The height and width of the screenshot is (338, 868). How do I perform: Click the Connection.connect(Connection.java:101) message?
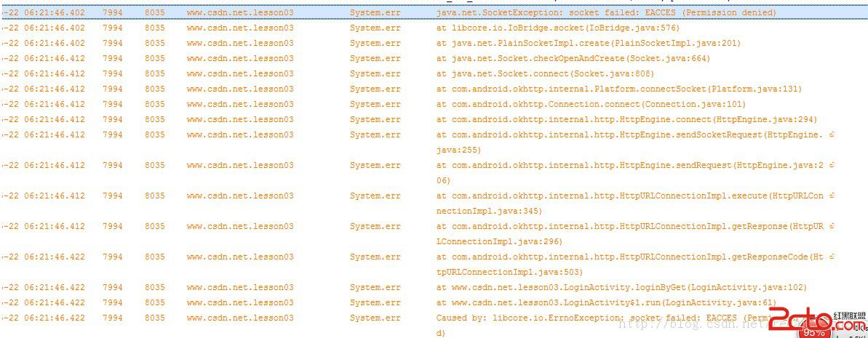(591, 104)
